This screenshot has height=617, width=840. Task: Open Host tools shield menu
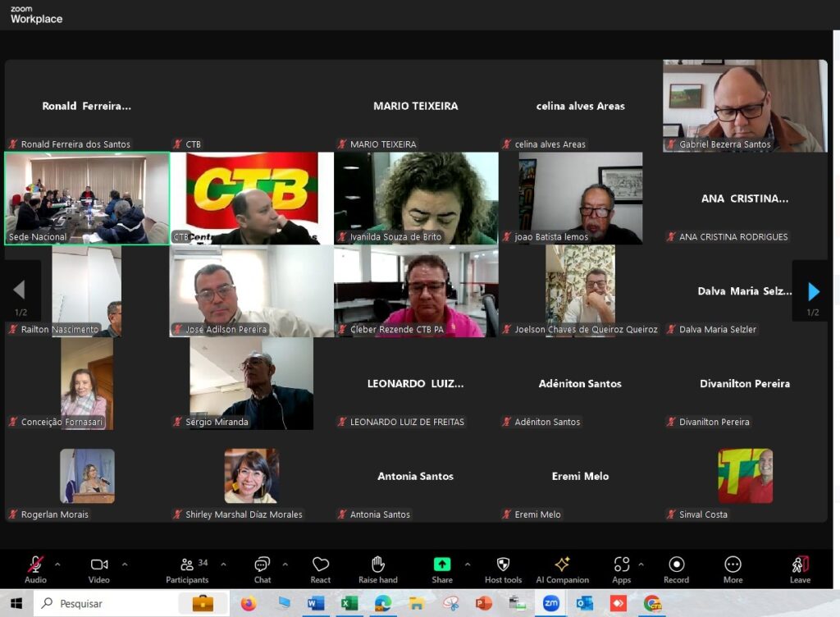(503, 569)
